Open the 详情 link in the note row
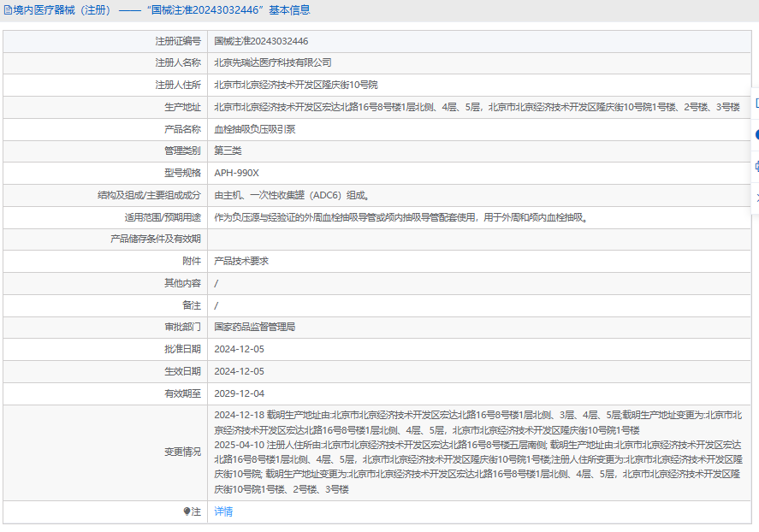Screen dimensions: 759x532 point(222,511)
